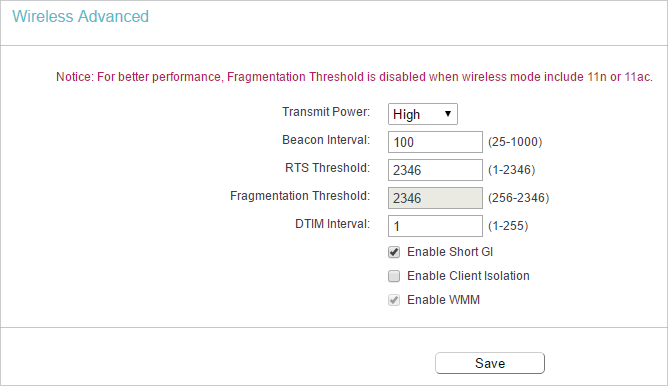Image resolution: width=668 pixels, height=386 pixels.
Task: Click the Beacon Interval input field
Action: pyautogui.click(x=435, y=142)
